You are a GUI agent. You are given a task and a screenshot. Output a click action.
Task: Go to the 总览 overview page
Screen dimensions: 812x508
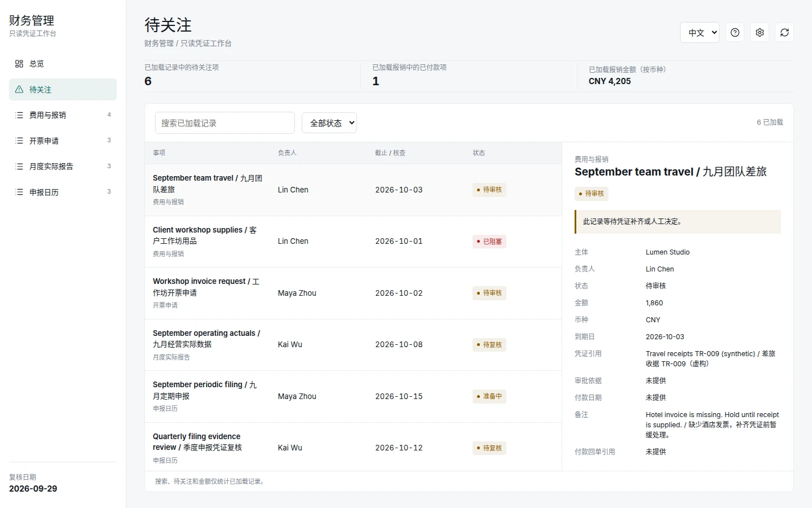63,64
